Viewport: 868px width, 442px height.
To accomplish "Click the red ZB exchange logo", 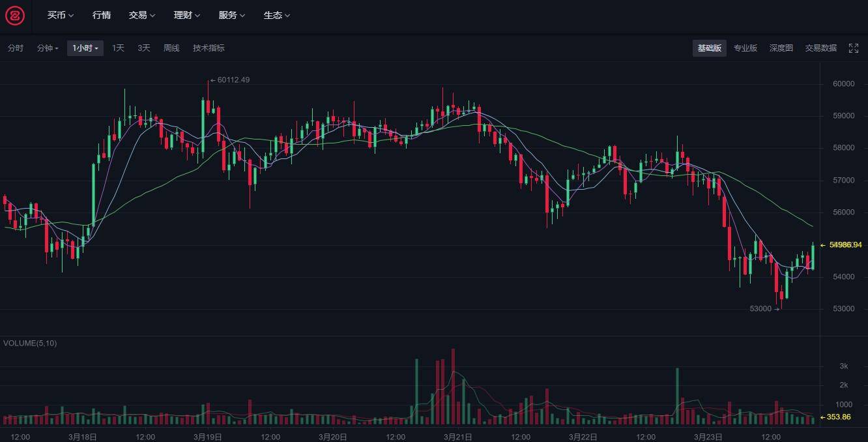I will 15,16.
